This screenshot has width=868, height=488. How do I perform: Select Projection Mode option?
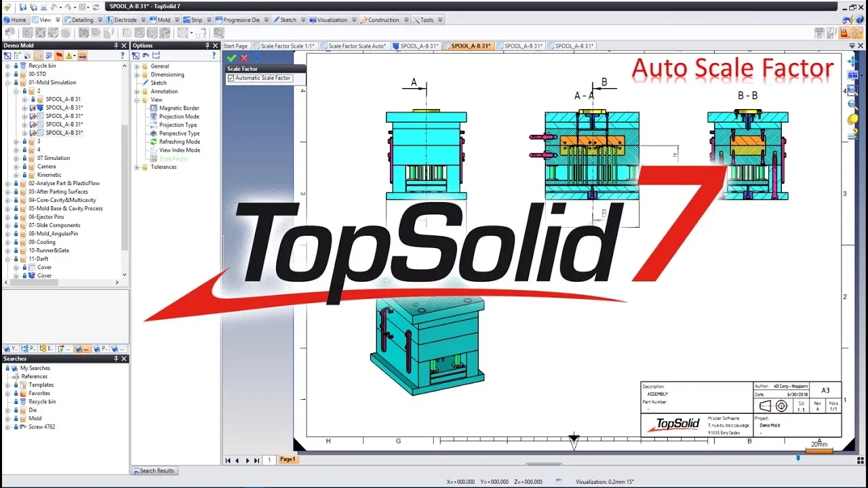(x=179, y=117)
